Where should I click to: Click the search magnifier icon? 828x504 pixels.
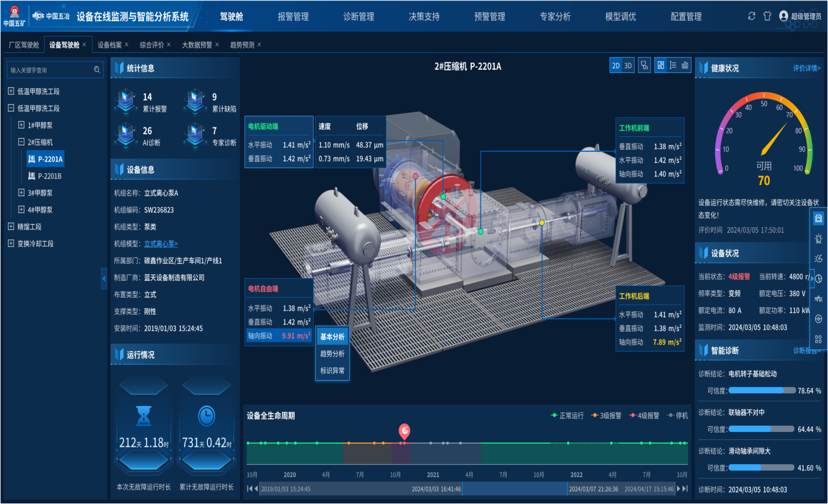pos(97,70)
